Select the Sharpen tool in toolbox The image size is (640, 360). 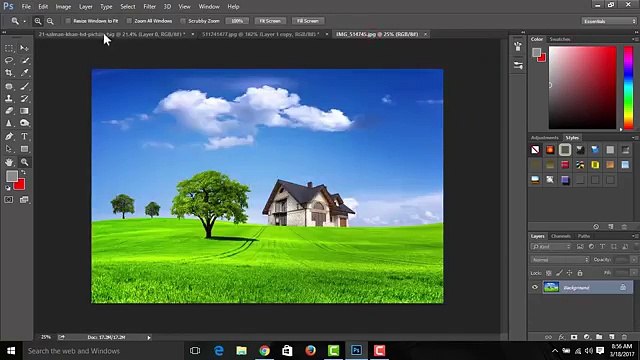pyautogui.click(x=9, y=123)
